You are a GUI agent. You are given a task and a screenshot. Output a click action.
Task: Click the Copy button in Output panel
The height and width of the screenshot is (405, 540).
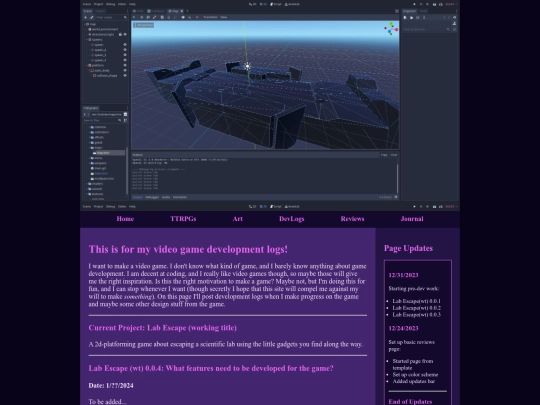coord(384,155)
